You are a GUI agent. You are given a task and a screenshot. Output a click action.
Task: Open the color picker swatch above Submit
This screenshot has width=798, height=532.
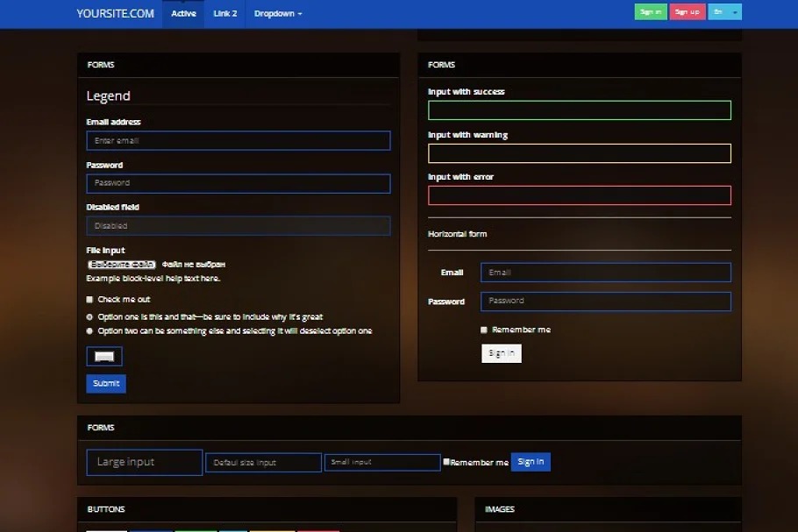(x=104, y=357)
